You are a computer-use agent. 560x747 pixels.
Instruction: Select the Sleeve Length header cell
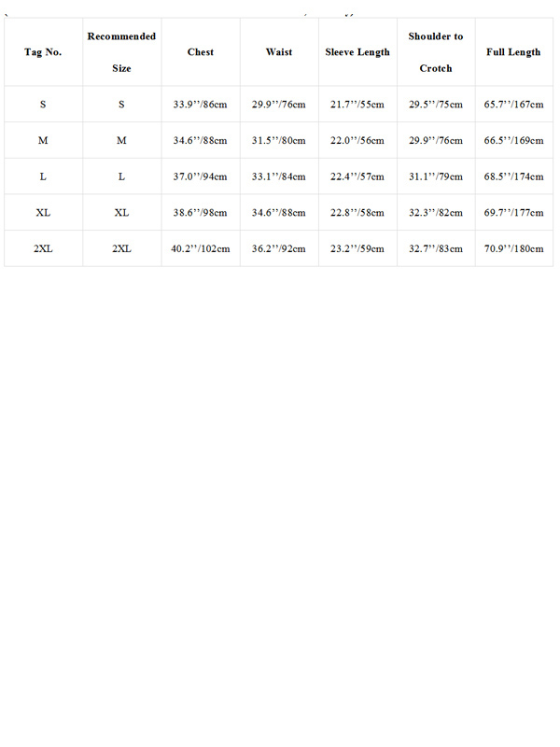(357, 52)
